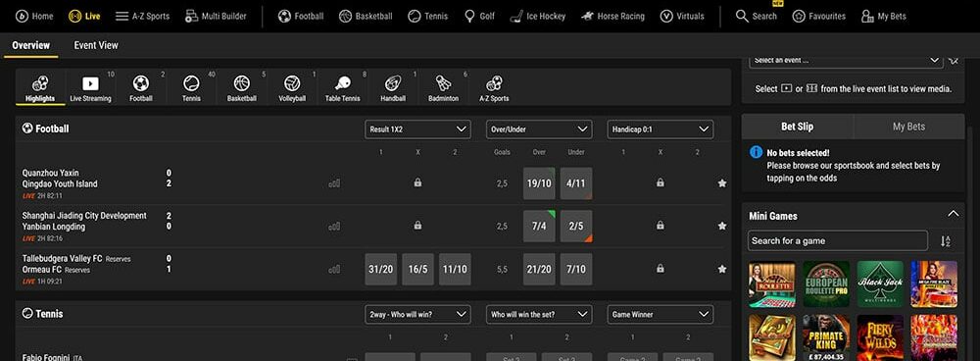The width and height of the screenshot is (980, 361).
Task: Select the draw at 16/5
Action: pyautogui.click(x=417, y=269)
